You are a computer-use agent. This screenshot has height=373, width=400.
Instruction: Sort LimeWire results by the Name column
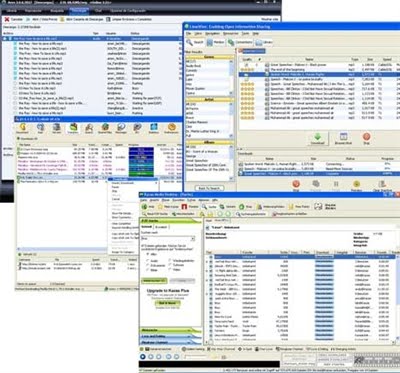point(309,59)
